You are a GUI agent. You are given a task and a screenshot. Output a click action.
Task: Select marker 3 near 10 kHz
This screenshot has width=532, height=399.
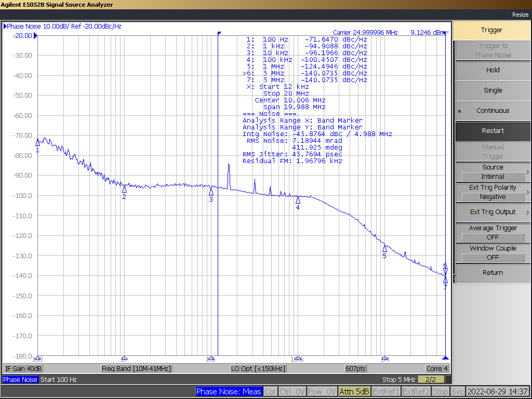[x=211, y=192]
